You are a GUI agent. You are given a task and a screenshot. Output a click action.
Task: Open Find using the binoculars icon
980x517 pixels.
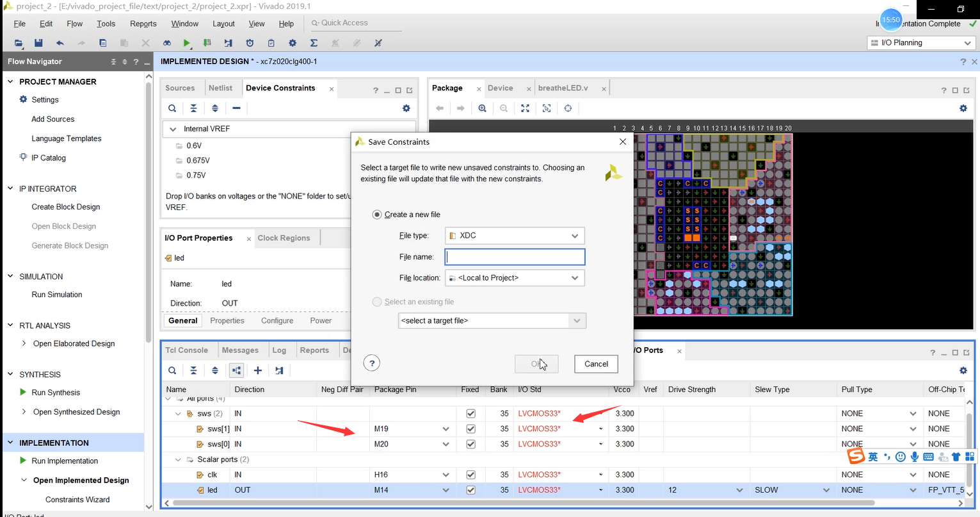tap(166, 43)
